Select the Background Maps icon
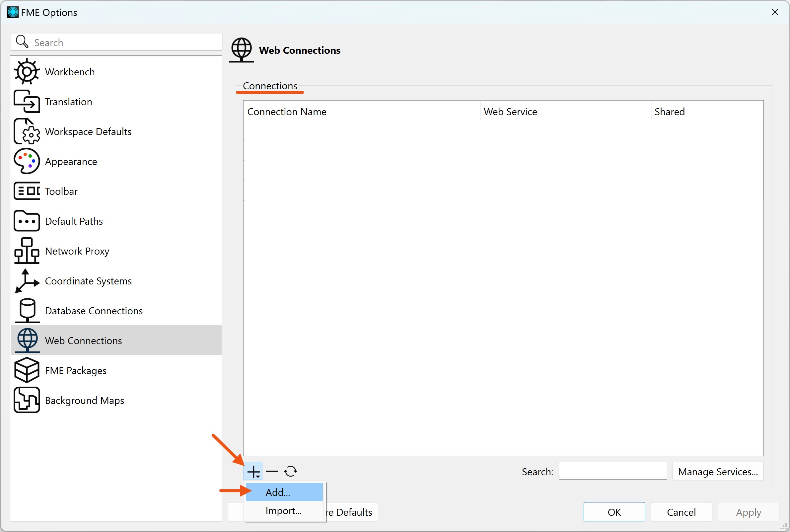The width and height of the screenshot is (790, 532). 27,400
